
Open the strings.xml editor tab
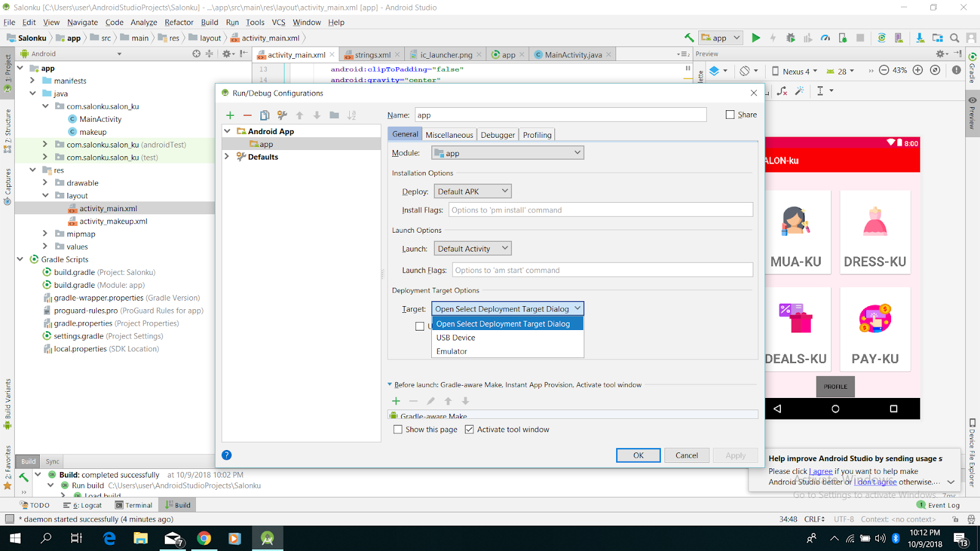(372, 54)
